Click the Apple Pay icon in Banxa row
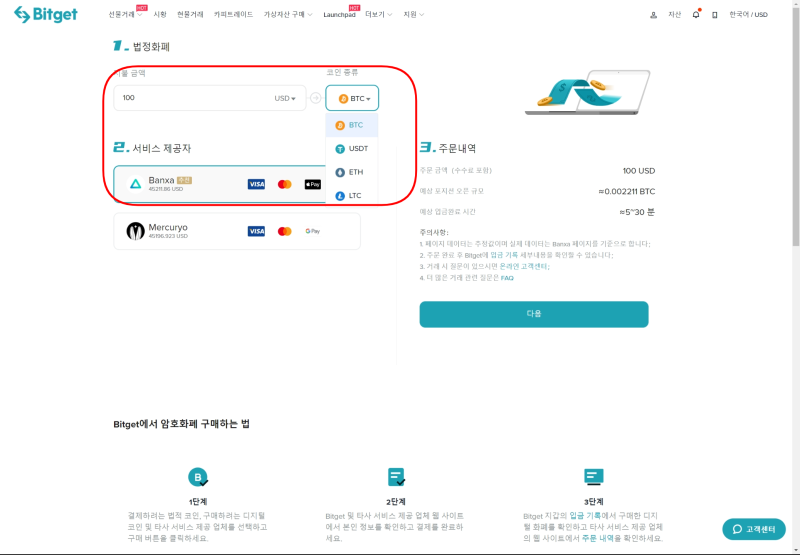Viewport: 800px width, 555px height. point(313,184)
